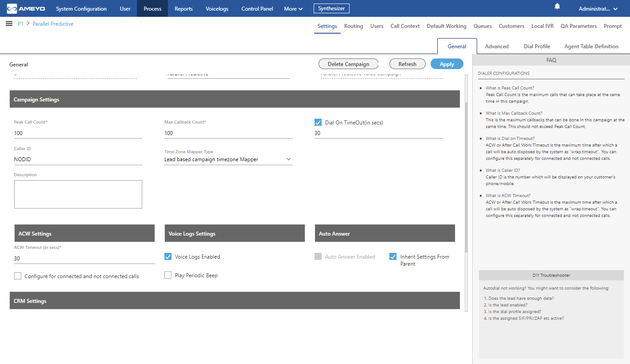Click the Refresh button
630x364 pixels.
(x=408, y=64)
